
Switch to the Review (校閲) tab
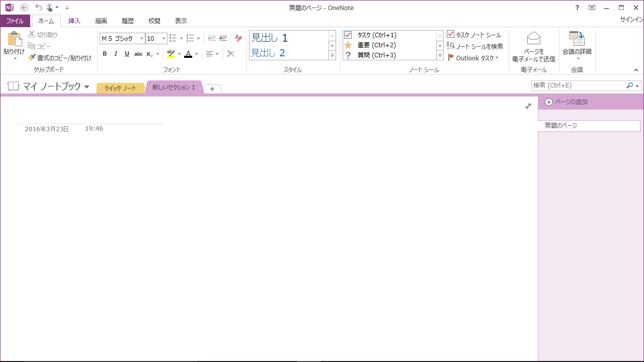pyautogui.click(x=154, y=21)
